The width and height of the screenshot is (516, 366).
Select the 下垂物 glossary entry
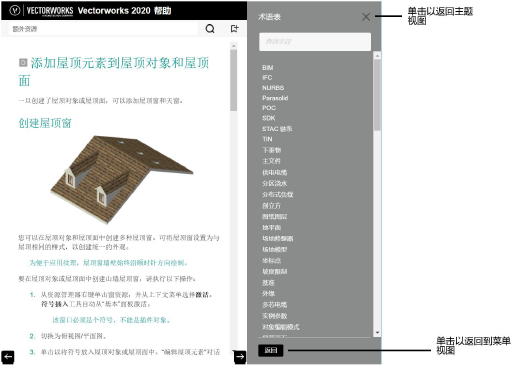coord(271,150)
